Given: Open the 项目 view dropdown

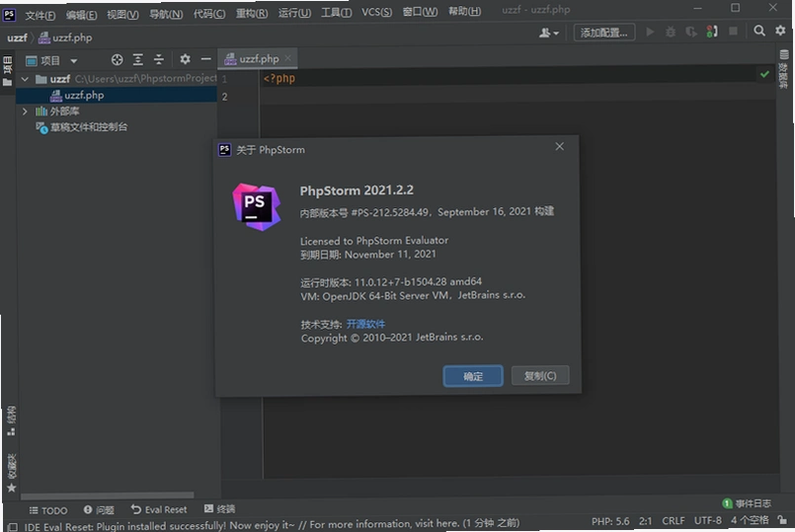Looking at the screenshot, I should click(x=51, y=61).
